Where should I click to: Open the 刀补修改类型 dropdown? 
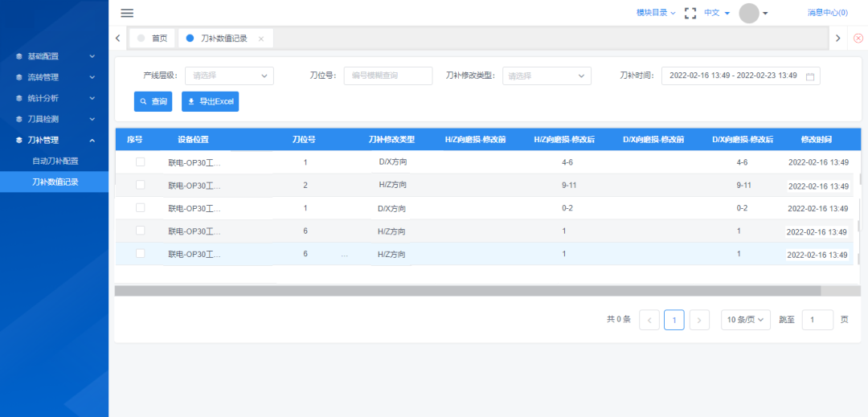tap(547, 76)
